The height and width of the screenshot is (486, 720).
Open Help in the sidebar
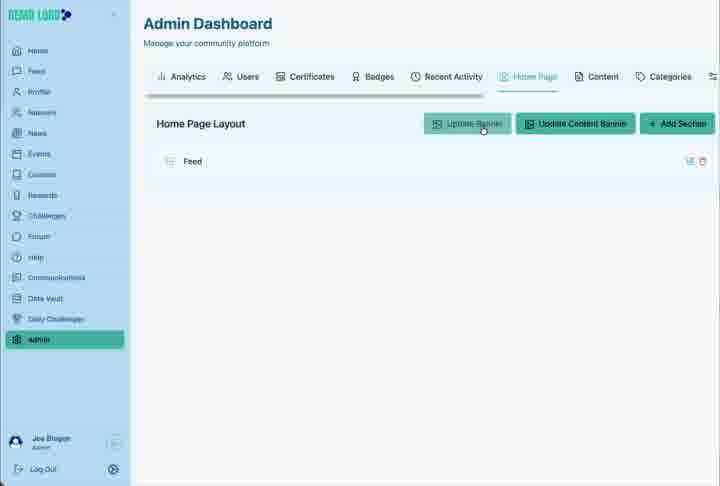[64, 257]
